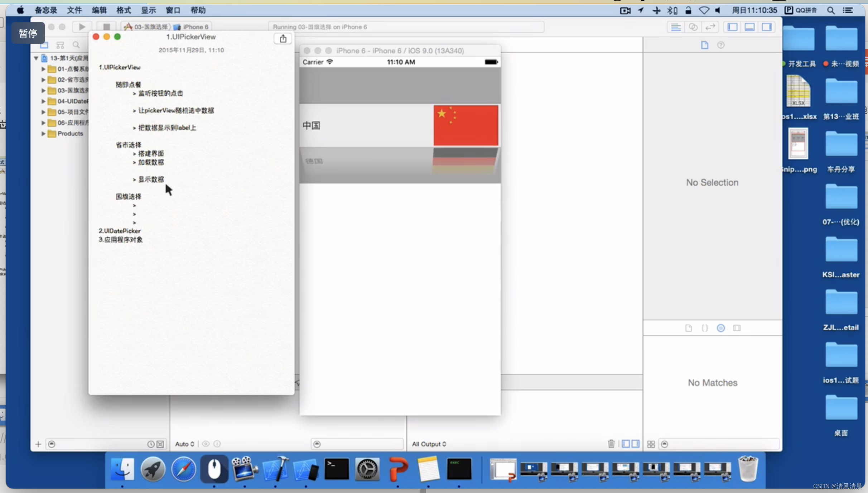The height and width of the screenshot is (493, 868).
Task: Choose the iPhone 6 run destination
Action: click(192, 27)
